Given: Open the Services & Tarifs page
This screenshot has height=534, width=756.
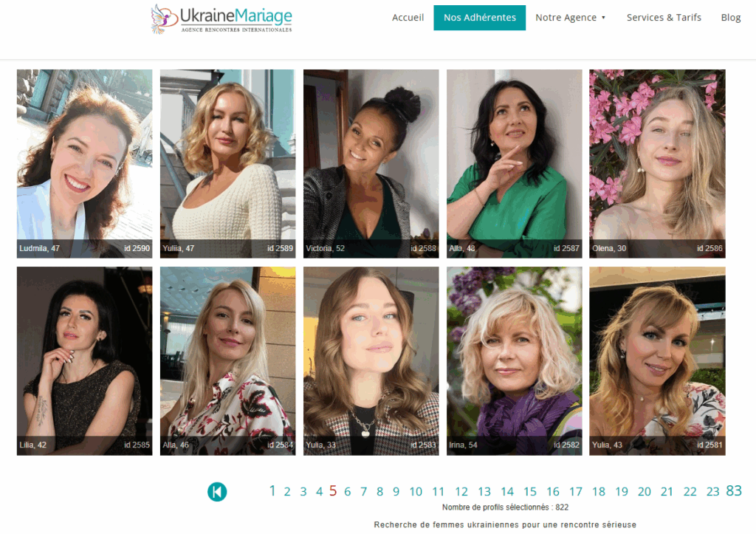Looking at the screenshot, I should click(x=664, y=18).
